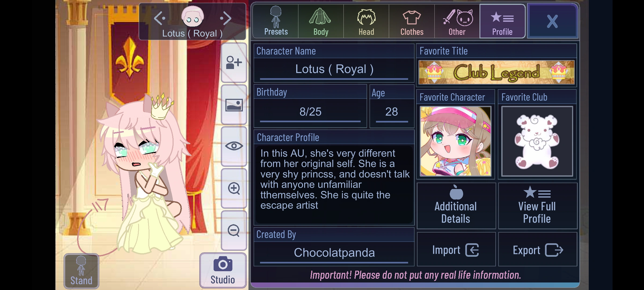The image size is (644, 290).
Task: Select the Favorite Character thumbnail
Action: click(456, 141)
